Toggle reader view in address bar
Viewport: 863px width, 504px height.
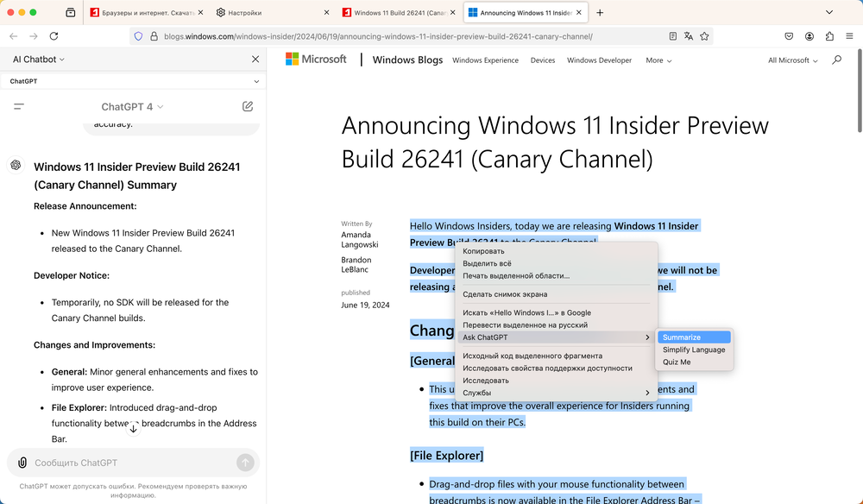(x=672, y=36)
